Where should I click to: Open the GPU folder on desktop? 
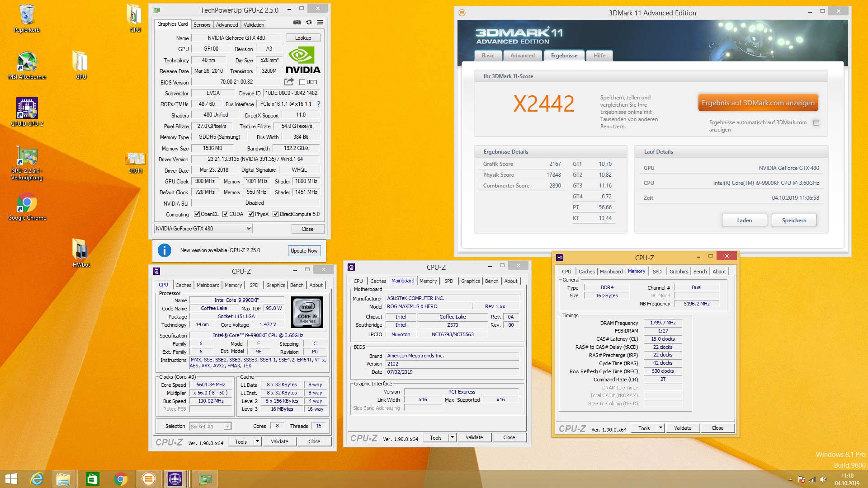[81, 66]
